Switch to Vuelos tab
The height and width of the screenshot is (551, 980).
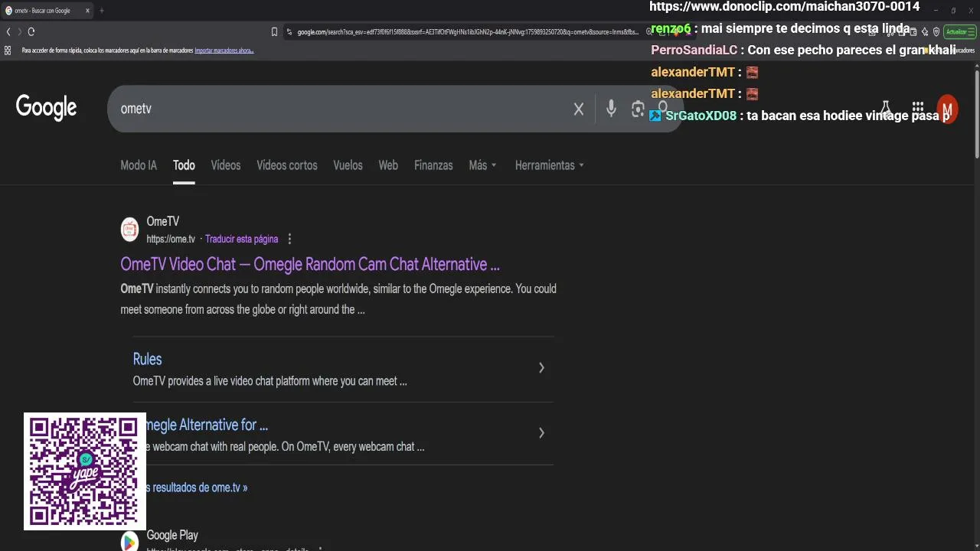pos(348,165)
